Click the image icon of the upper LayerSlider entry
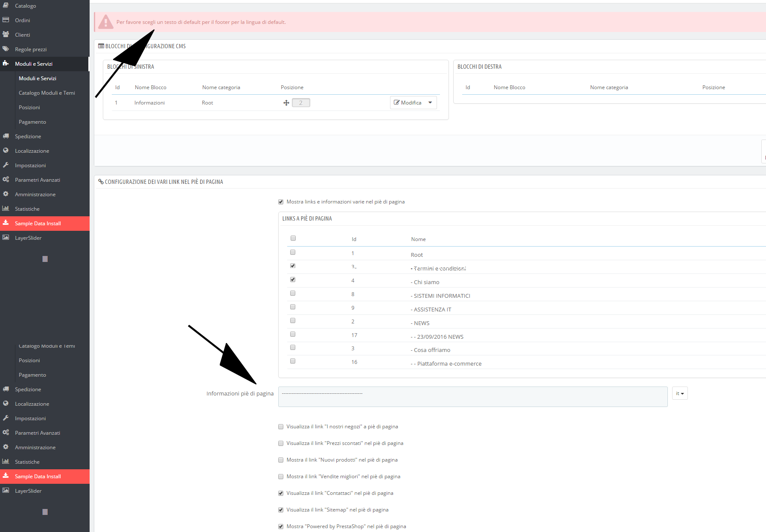This screenshot has height=532, width=766. pyautogui.click(x=6, y=238)
